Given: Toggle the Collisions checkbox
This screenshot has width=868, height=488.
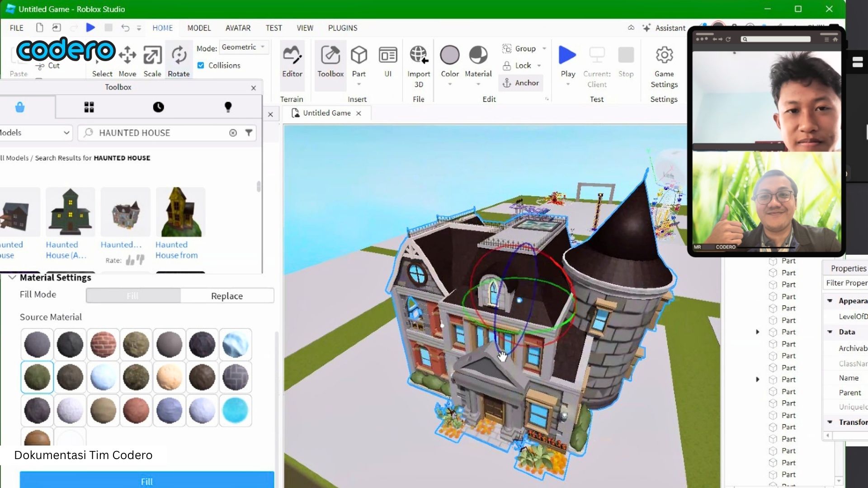Looking at the screenshot, I should (x=201, y=66).
